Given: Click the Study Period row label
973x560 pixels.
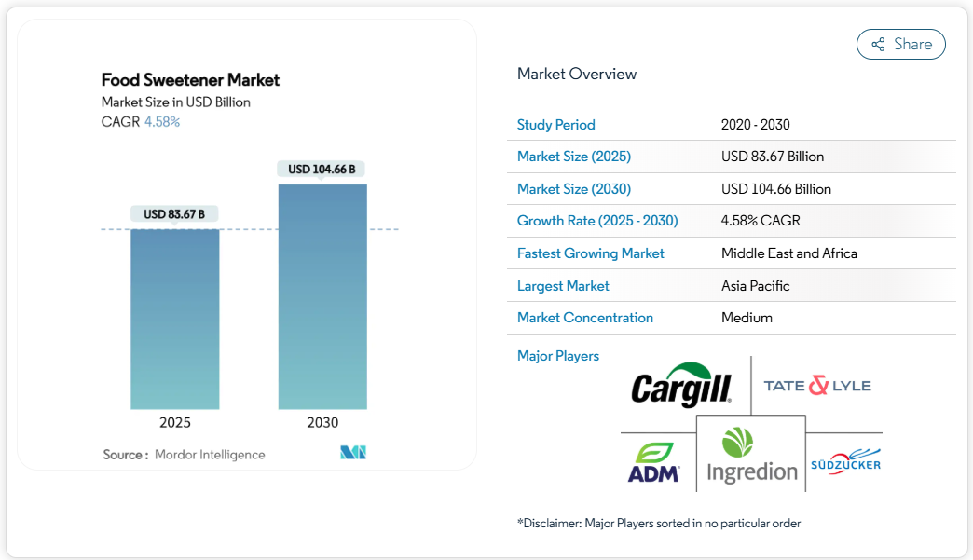Looking at the screenshot, I should pos(555,125).
